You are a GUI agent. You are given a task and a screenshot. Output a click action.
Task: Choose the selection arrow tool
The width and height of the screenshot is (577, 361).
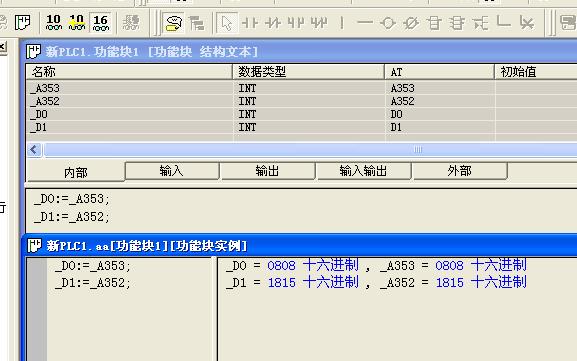tap(226, 23)
